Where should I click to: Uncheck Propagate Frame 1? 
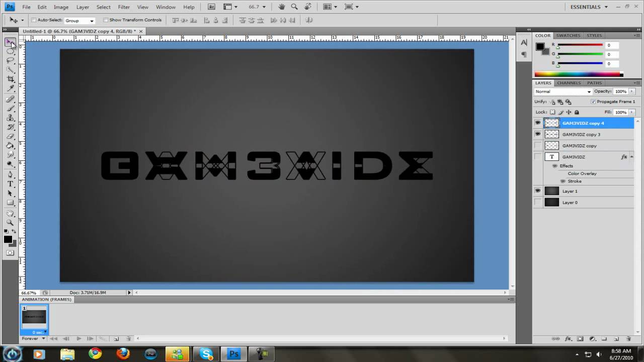(593, 102)
